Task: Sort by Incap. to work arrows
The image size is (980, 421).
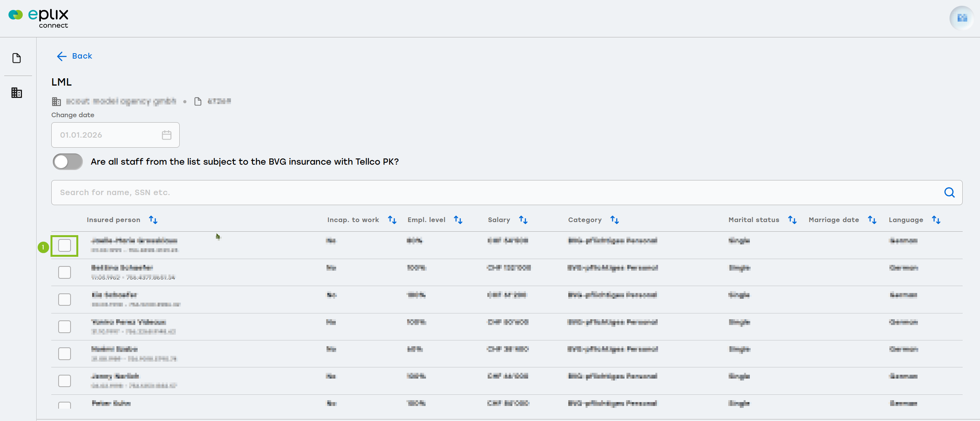Action: pyautogui.click(x=392, y=220)
